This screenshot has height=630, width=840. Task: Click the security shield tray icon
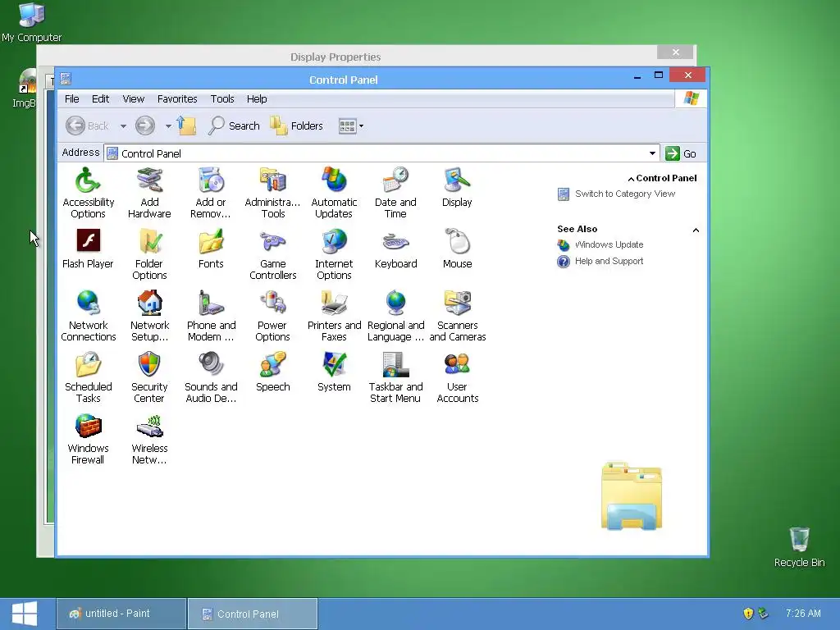pyautogui.click(x=748, y=614)
